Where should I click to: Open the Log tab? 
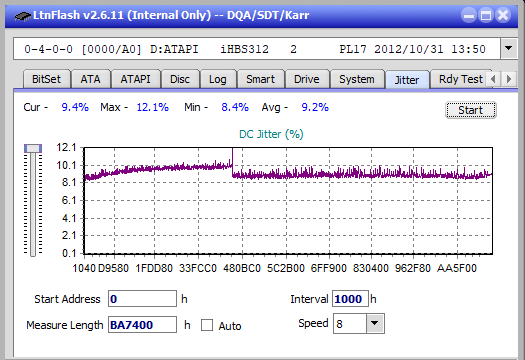pos(218,79)
